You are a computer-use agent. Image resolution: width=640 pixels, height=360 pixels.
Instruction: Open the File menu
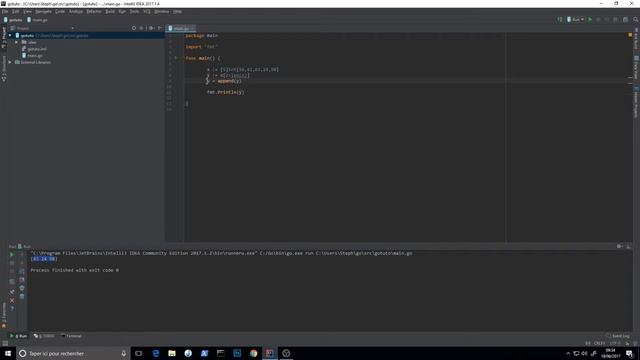pos(5,11)
